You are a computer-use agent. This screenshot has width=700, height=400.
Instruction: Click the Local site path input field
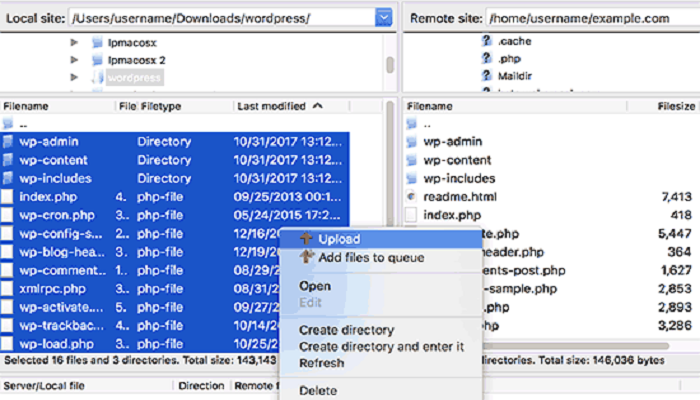(222, 18)
